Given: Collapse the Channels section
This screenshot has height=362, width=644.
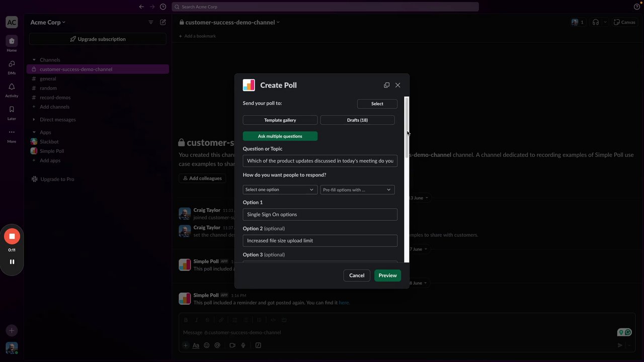Looking at the screenshot, I should coord(34,60).
